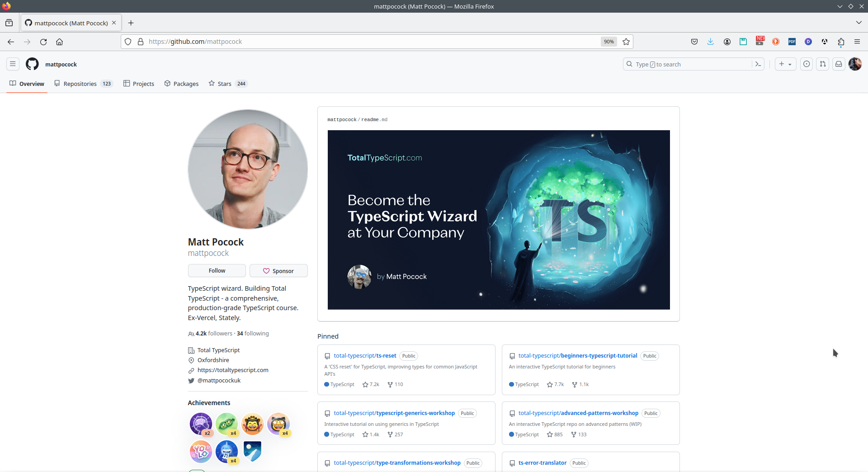Viewport: 868px width, 472px height.
Task: Open the Pull Shark achievement badge
Action: [226, 451]
